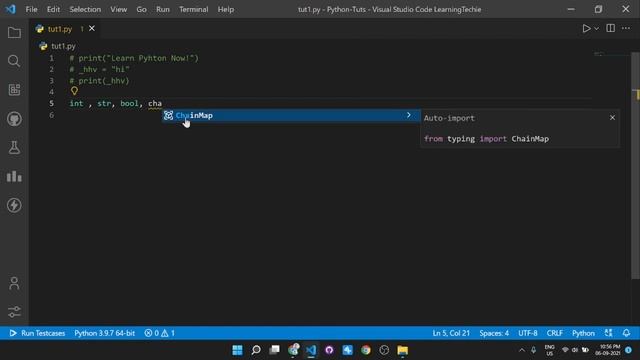Viewport: 640px width, 360px height.
Task: Open the Help menu
Action: tap(226, 9)
